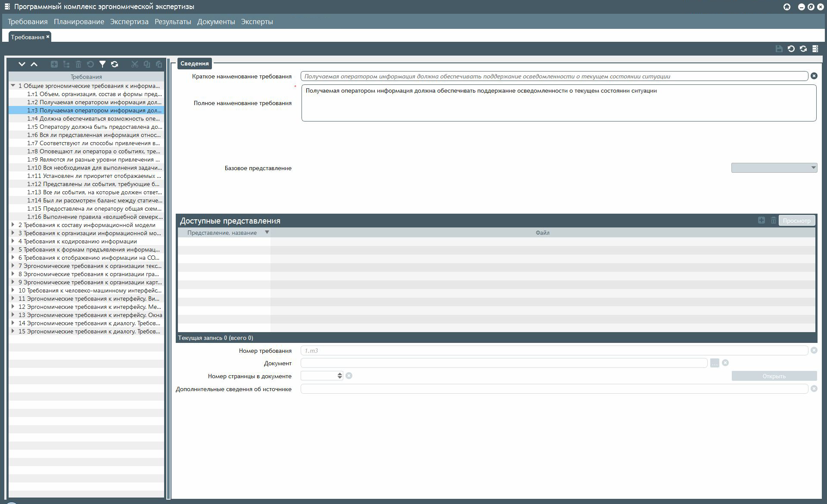Image resolution: width=827 pixels, height=504 pixels.
Task: Clear the short requirement name field
Action: point(814,76)
